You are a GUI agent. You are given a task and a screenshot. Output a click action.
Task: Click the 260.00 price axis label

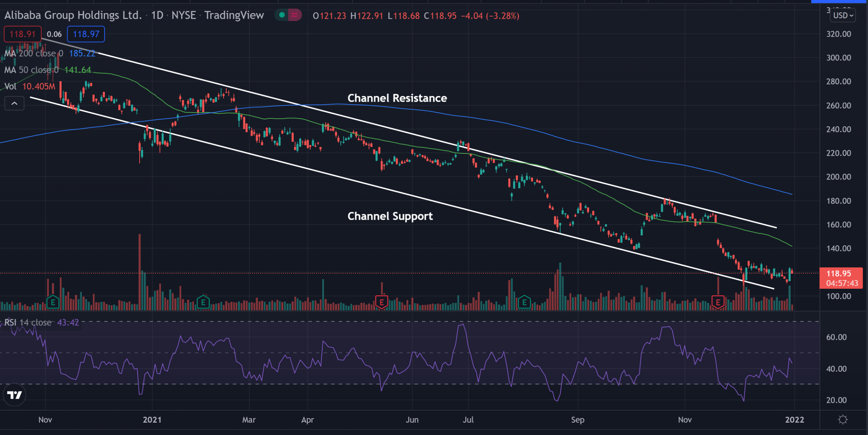coord(839,106)
